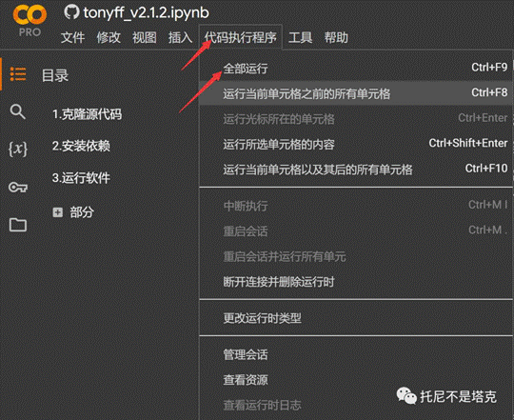Open the secrets key icon
This screenshot has width=514, height=420.
tap(18, 188)
